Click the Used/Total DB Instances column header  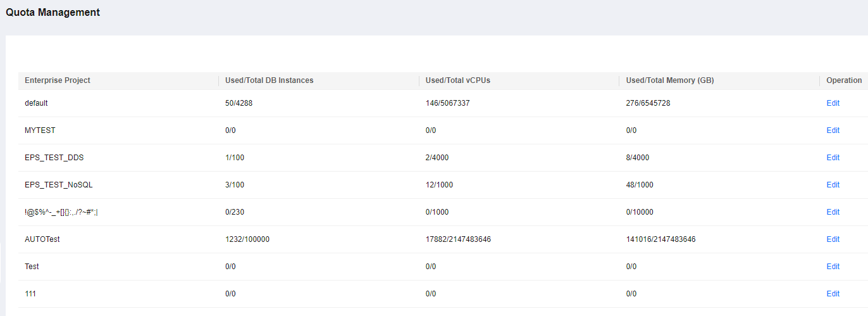point(270,80)
